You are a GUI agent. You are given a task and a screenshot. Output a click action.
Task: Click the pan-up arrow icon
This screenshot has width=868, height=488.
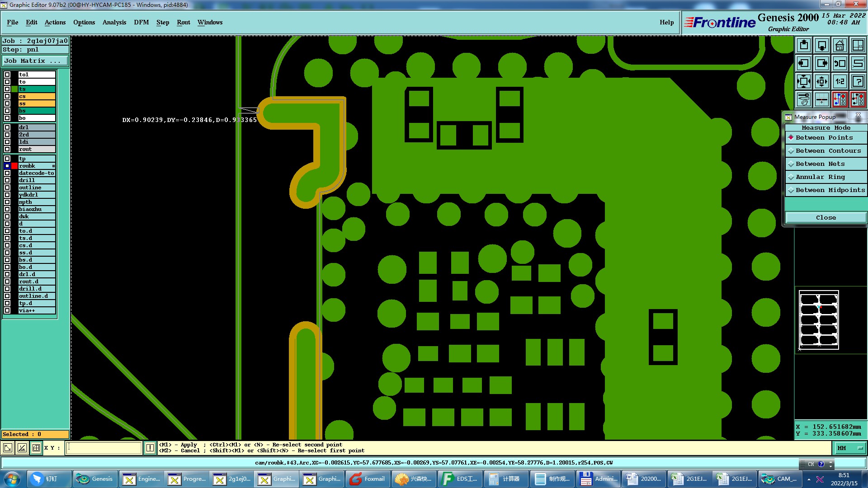[x=804, y=45]
